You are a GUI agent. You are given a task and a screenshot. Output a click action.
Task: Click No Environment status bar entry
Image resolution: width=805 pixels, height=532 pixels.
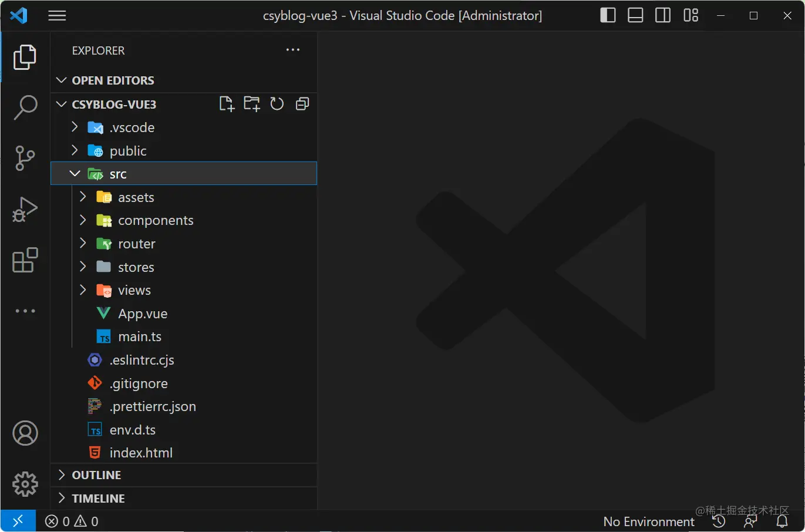tap(649, 521)
